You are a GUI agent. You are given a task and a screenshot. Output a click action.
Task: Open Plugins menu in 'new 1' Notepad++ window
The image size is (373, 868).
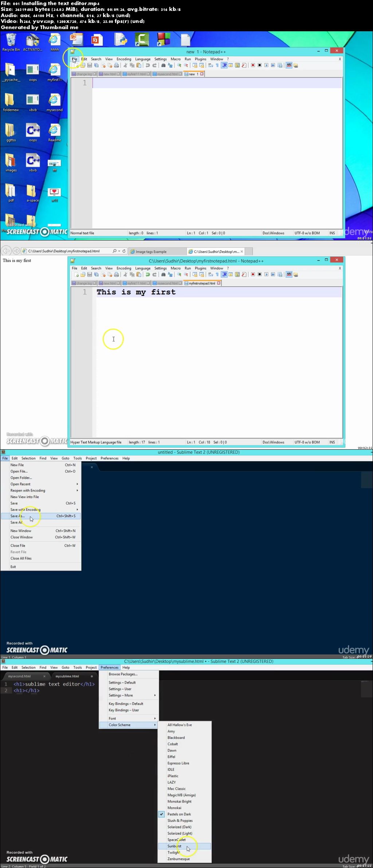(200, 59)
